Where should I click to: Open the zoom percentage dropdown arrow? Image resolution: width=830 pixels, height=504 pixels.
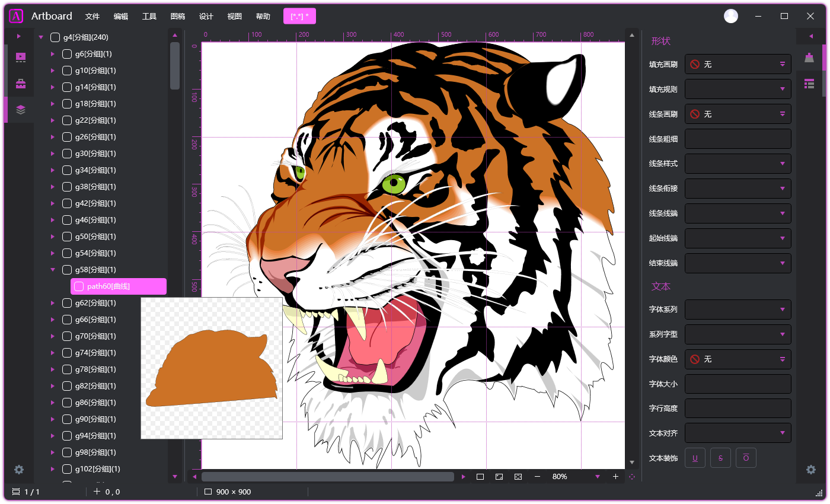click(x=598, y=477)
